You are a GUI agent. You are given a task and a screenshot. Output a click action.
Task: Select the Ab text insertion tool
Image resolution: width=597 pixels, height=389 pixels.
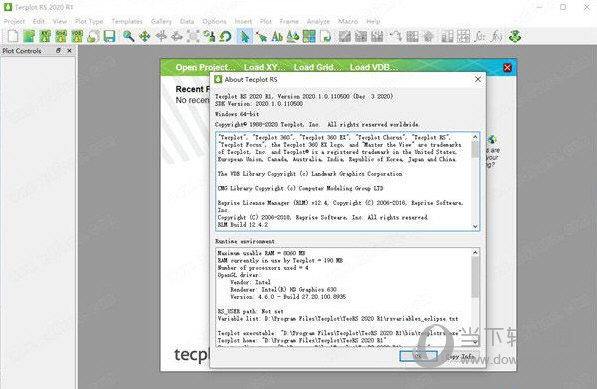tap(277, 36)
